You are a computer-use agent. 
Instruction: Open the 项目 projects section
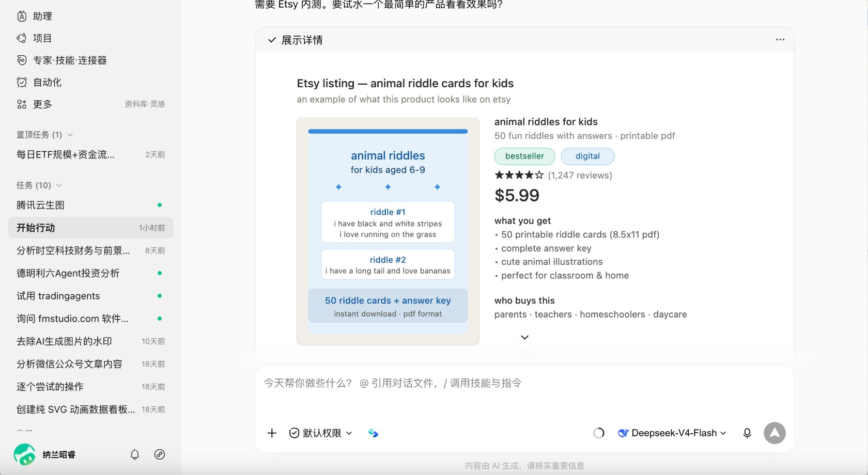[35, 38]
